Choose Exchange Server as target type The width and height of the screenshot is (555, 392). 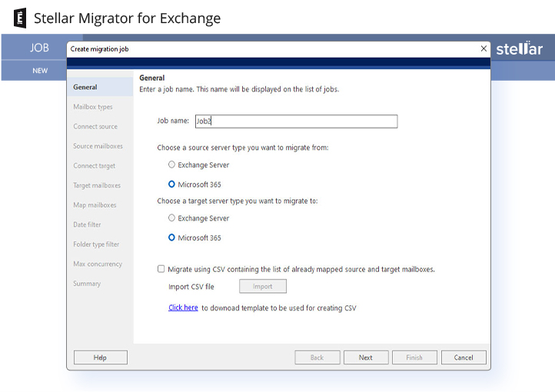pos(172,218)
